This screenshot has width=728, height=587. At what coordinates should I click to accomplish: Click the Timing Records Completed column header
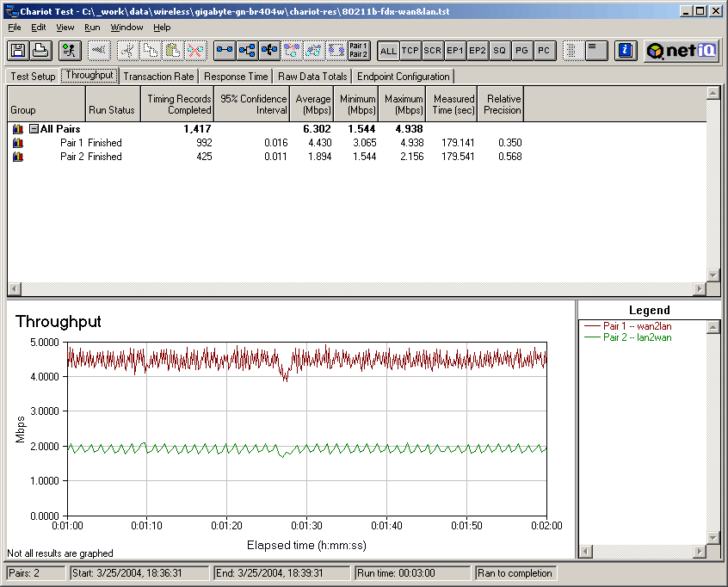179,104
